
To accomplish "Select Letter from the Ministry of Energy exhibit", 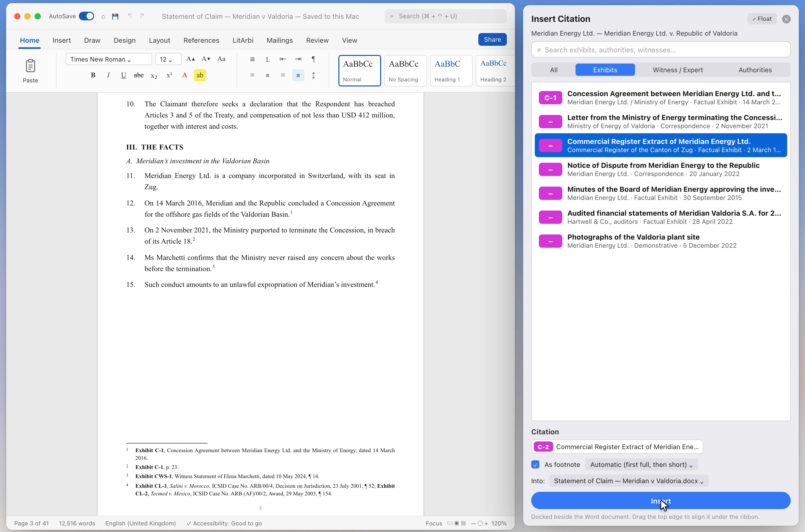I will (x=660, y=122).
